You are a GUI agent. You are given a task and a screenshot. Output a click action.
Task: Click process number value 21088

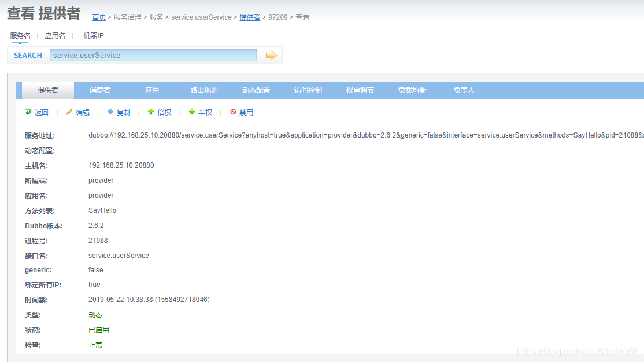pos(98,241)
